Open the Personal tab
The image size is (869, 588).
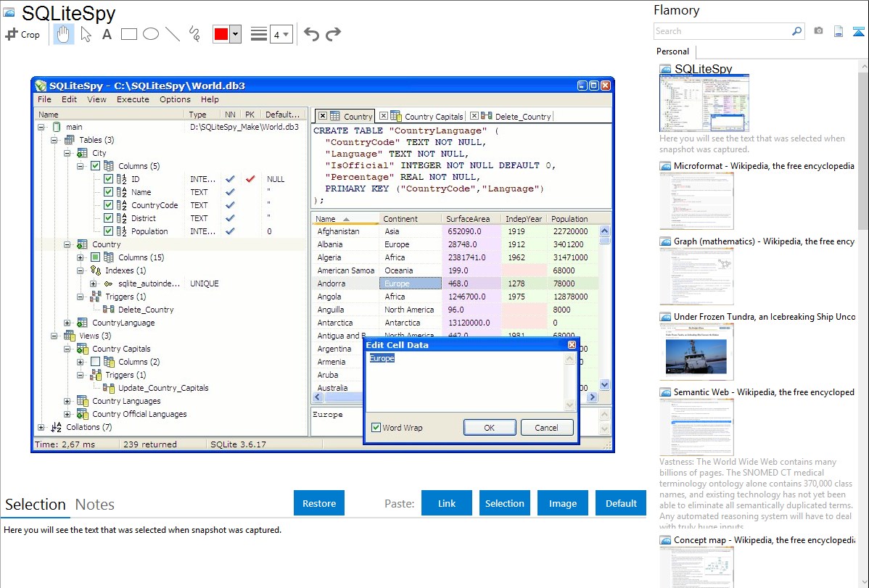click(x=672, y=51)
